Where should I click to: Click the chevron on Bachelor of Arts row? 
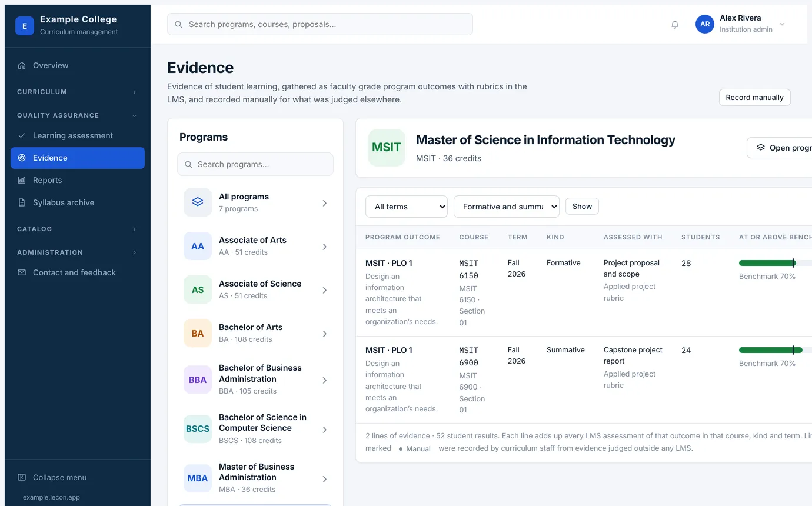pyautogui.click(x=325, y=334)
